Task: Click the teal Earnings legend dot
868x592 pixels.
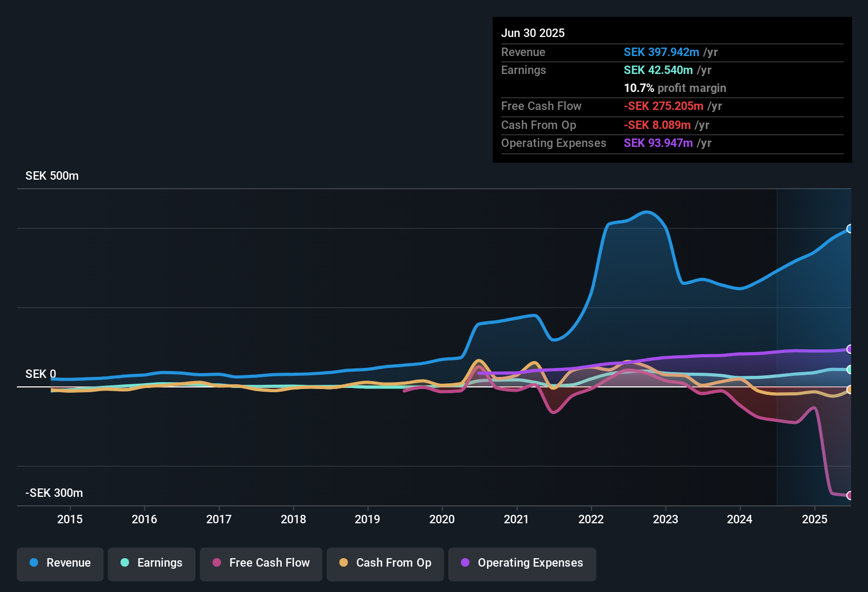Action: pyautogui.click(x=125, y=562)
